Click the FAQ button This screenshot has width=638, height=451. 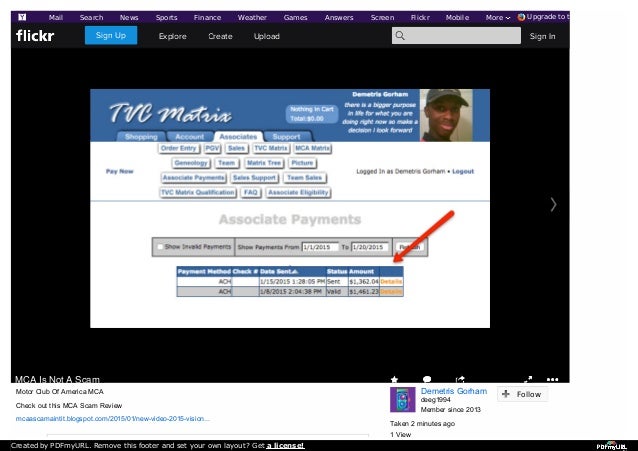[x=251, y=192]
